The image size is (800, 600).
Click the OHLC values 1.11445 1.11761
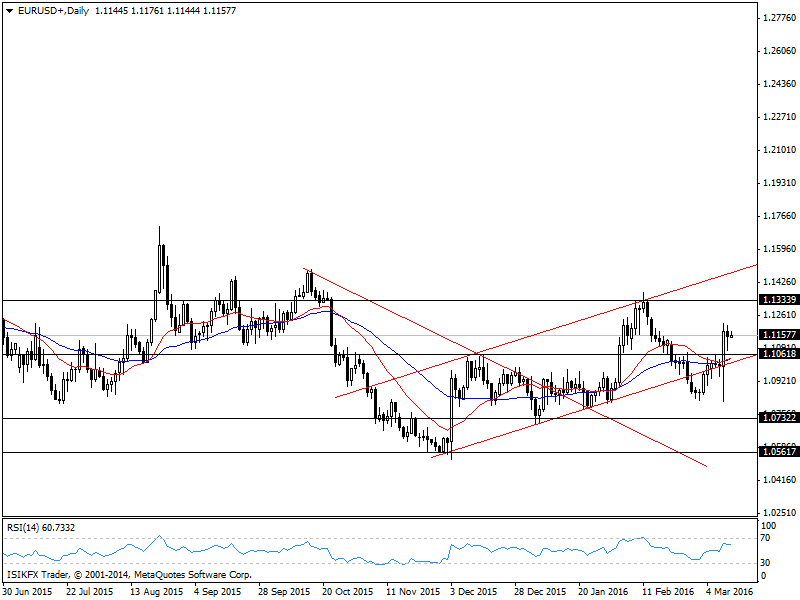[x=129, y=11]
